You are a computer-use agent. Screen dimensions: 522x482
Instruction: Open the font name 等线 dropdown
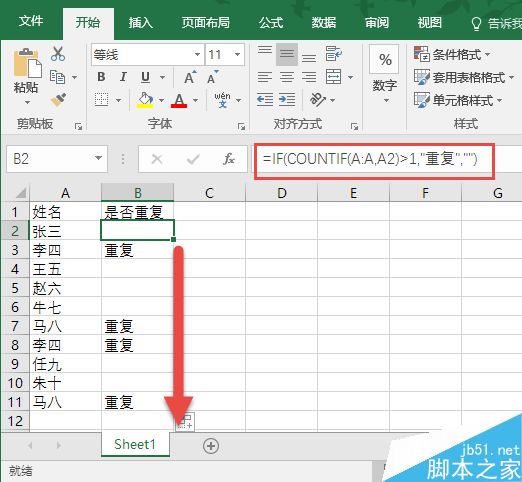[197, 55]
